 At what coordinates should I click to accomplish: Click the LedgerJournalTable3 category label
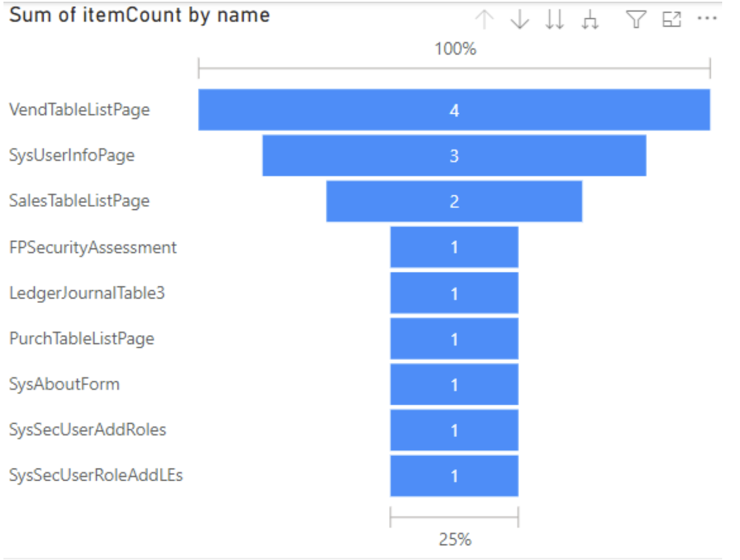click(x=87, y=293)
